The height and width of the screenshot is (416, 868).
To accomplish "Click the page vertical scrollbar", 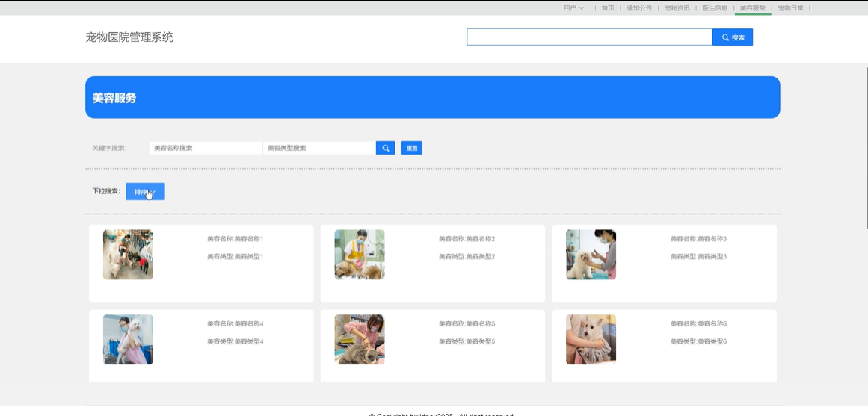I will click(x=867, y=147).
